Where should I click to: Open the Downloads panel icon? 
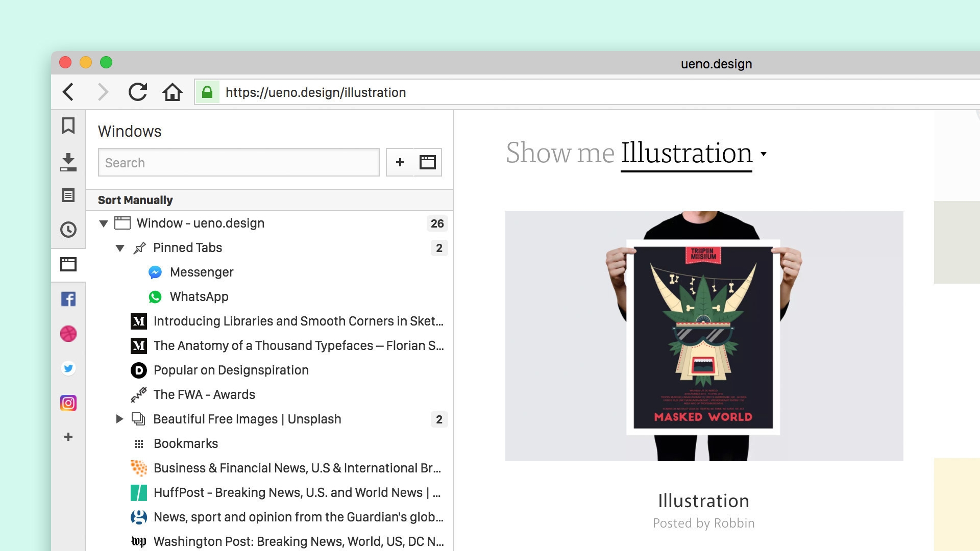pos(68,162)
